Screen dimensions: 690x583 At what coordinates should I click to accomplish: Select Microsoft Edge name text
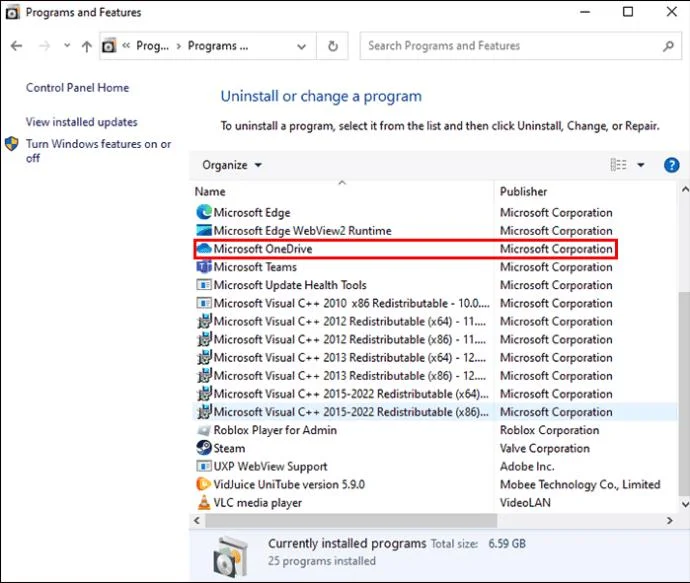coord(252,213)
